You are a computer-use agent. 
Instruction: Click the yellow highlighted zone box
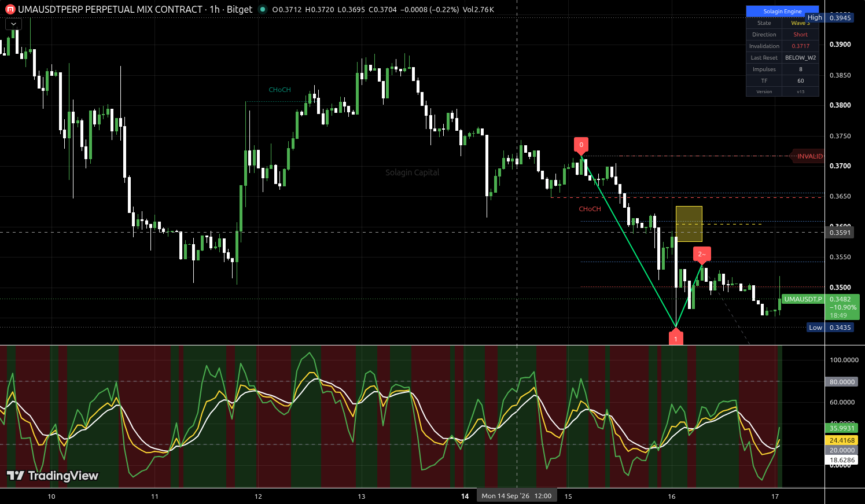[689, 224]
